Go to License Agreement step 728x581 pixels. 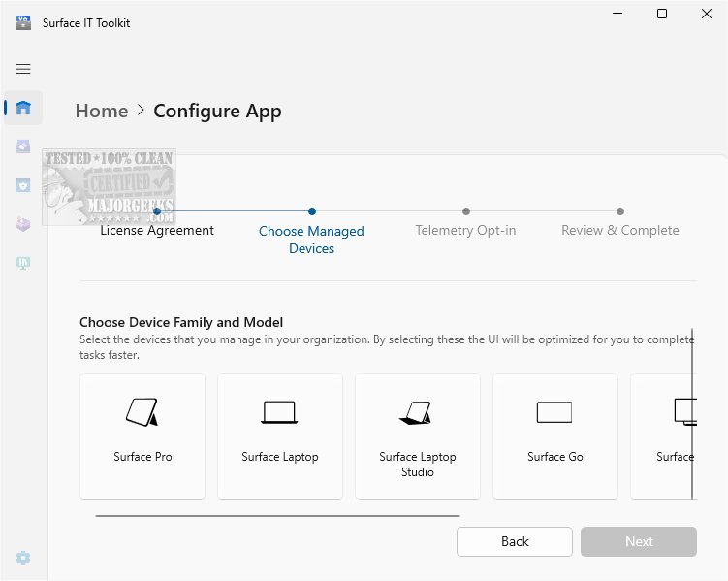(x=157, y=230)
